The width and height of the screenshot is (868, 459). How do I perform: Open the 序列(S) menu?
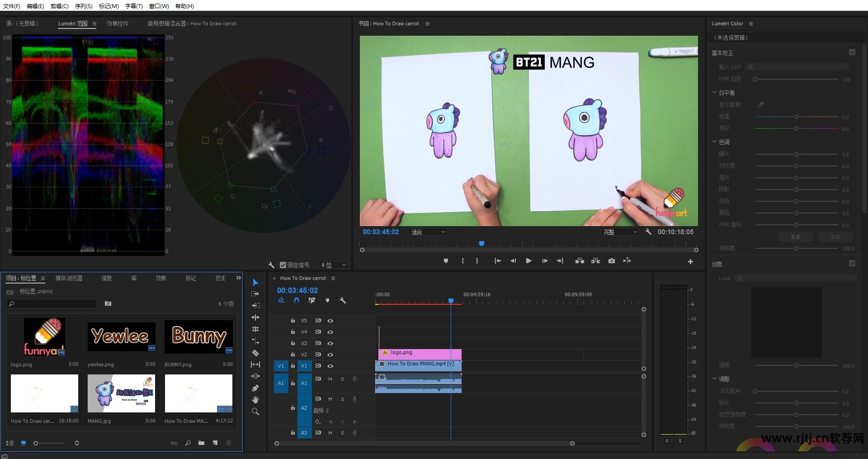point(84,6)
